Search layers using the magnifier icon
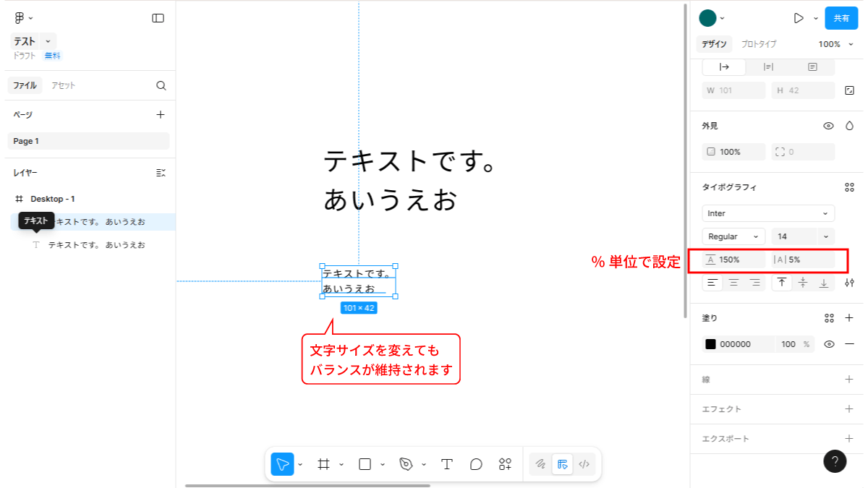This screenshot has width=868, height=488. point(161,85)
